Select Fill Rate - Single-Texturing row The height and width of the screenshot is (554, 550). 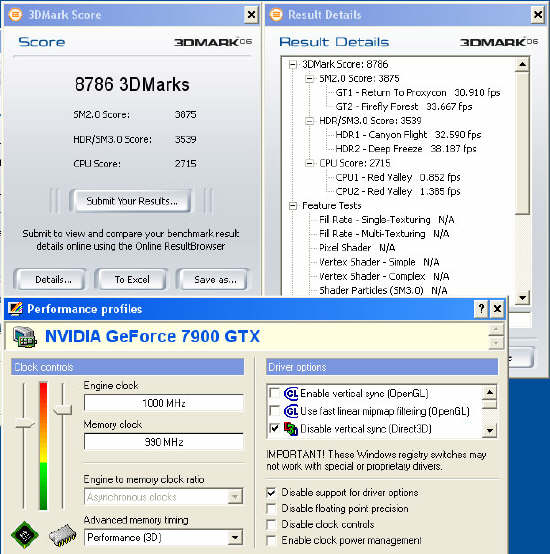tap(387, 220)
